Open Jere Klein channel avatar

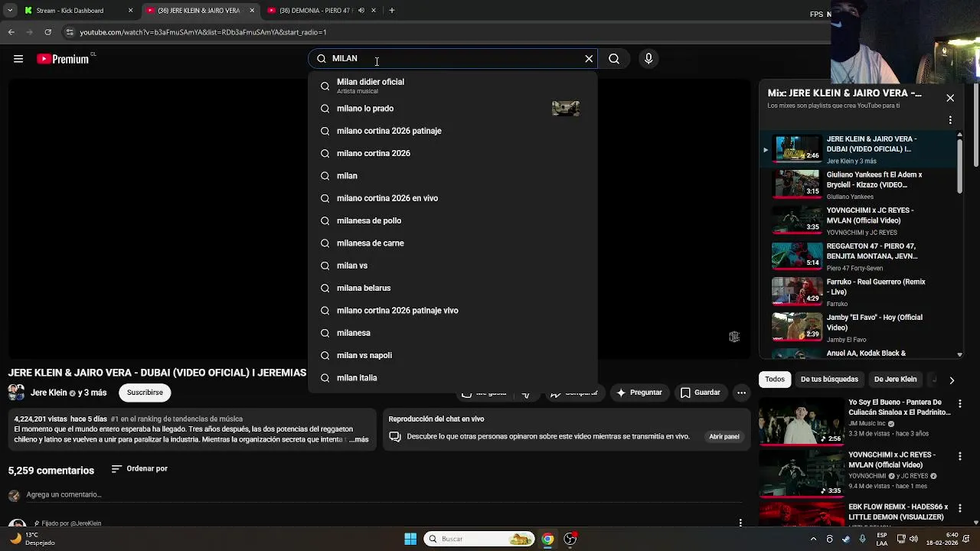(16, 393)
